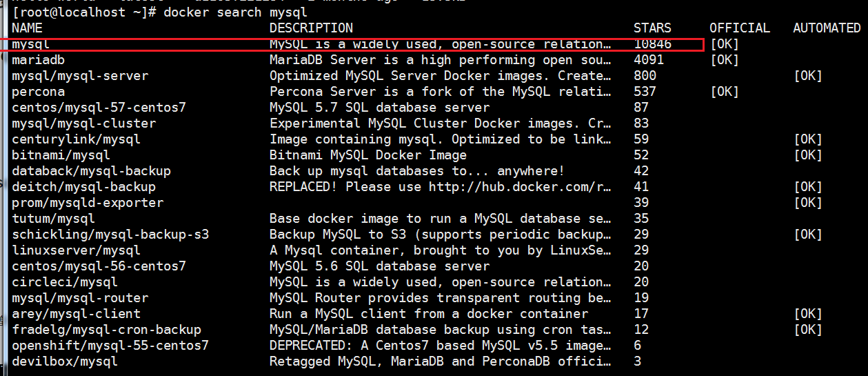This screenshot has width=868, height=376.
Task: Click the star count 4091
Action: pos(649,60)
